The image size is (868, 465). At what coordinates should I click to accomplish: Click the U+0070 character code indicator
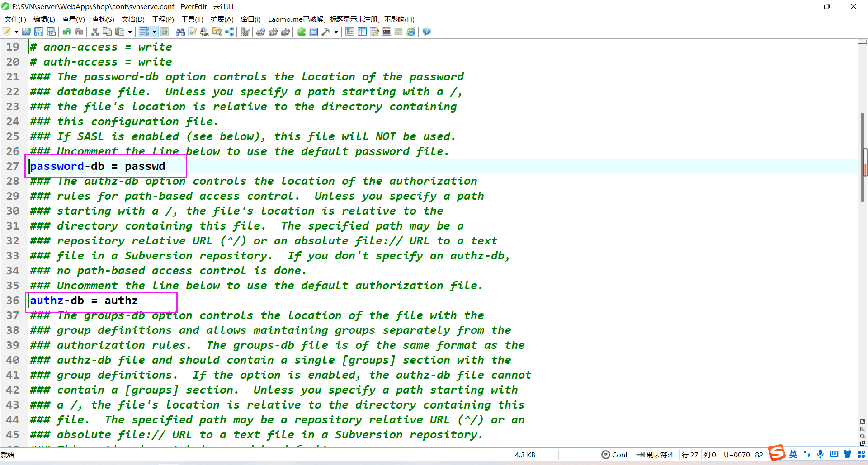736,455
